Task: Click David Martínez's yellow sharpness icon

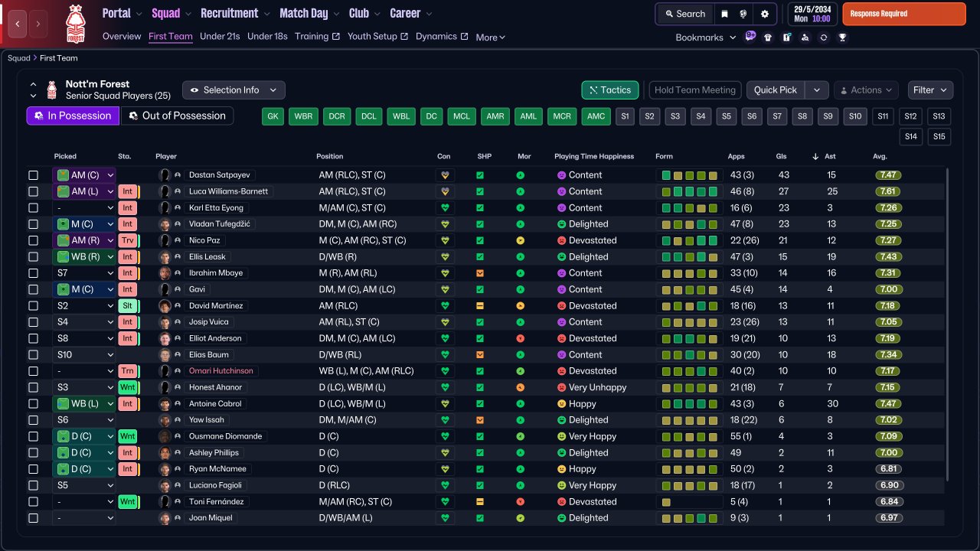Action: [480, 305]
